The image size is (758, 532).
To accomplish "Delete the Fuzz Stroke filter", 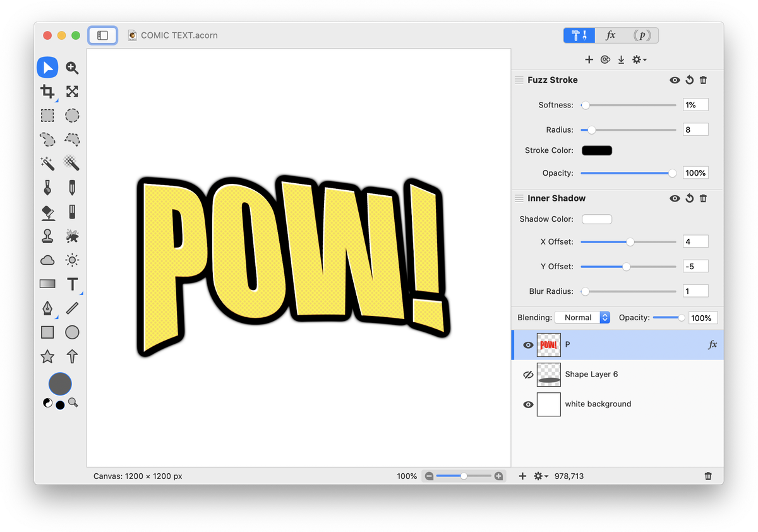I will 703,80.
